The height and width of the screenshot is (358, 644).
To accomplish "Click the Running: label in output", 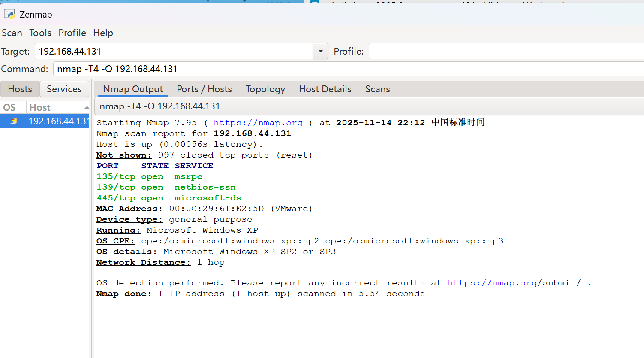I will point(118,230).
